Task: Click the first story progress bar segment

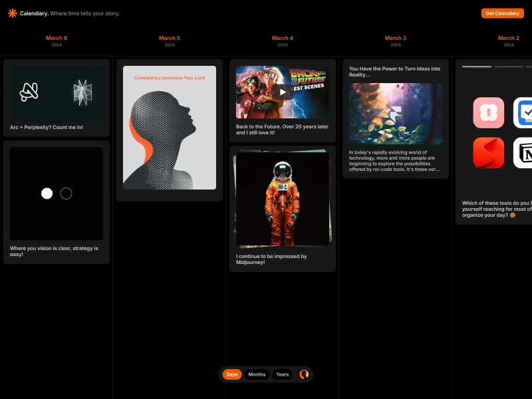Action: click(x=476, y=67)
